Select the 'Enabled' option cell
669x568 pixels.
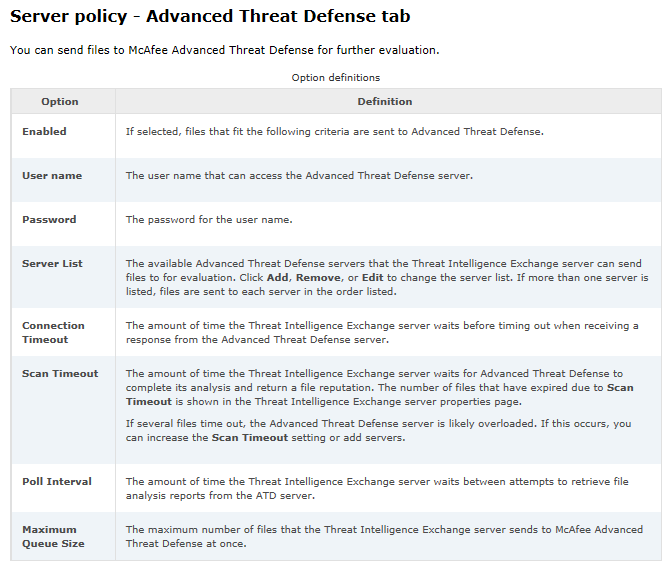pos(63,136)
